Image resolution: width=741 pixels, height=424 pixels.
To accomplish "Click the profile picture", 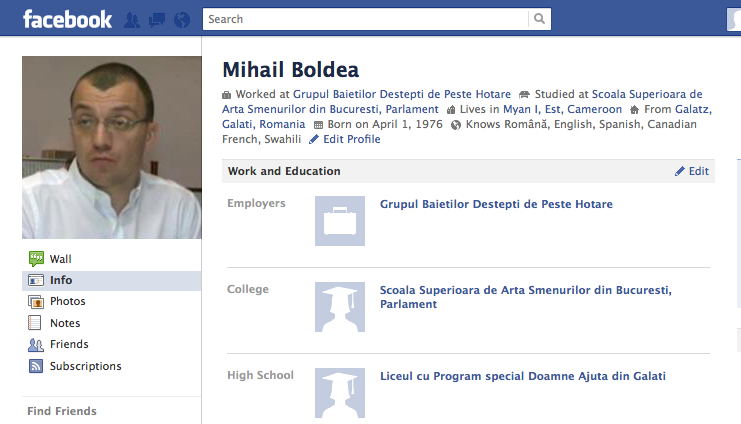I will point(111,147).
